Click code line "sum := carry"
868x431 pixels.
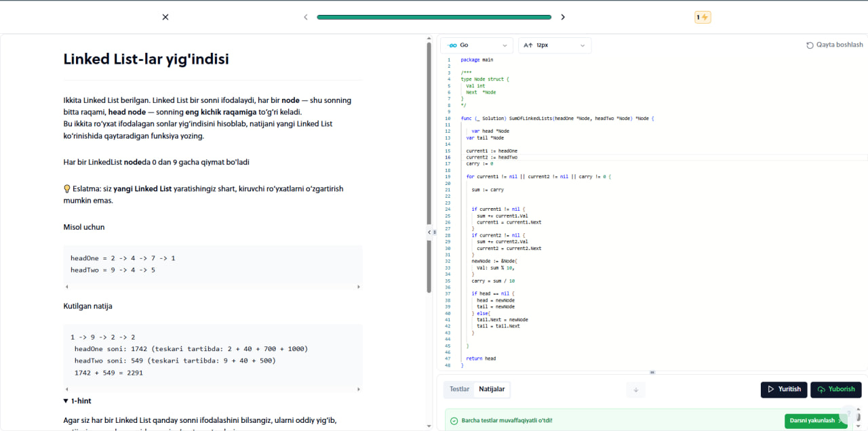point(488,190)
